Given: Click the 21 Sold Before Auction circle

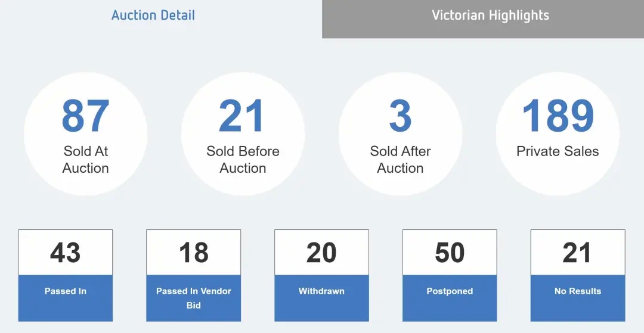Looking at the screenshot, I should [243, 133].
